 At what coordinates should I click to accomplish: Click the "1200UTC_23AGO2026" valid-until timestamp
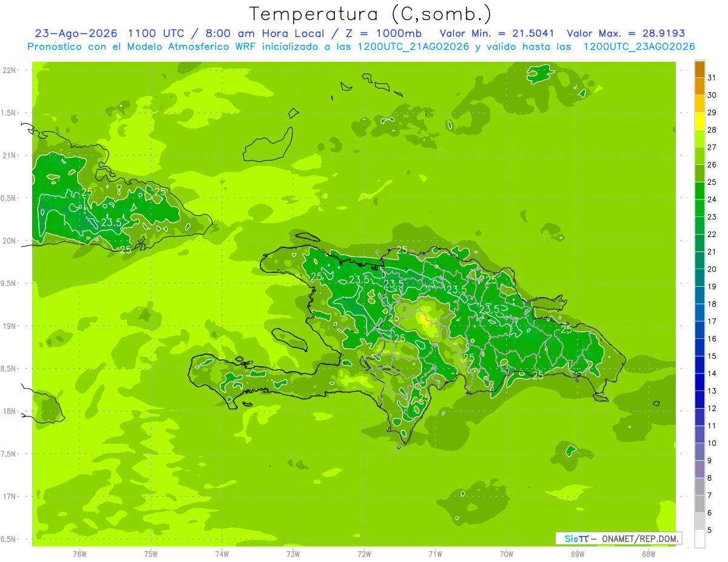click(x=639, y=47)
